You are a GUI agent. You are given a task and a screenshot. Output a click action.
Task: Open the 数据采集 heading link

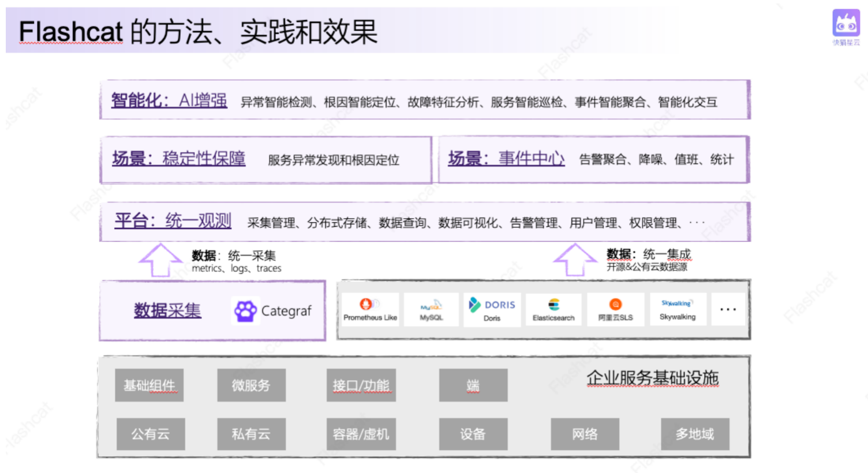pos(167,310)
